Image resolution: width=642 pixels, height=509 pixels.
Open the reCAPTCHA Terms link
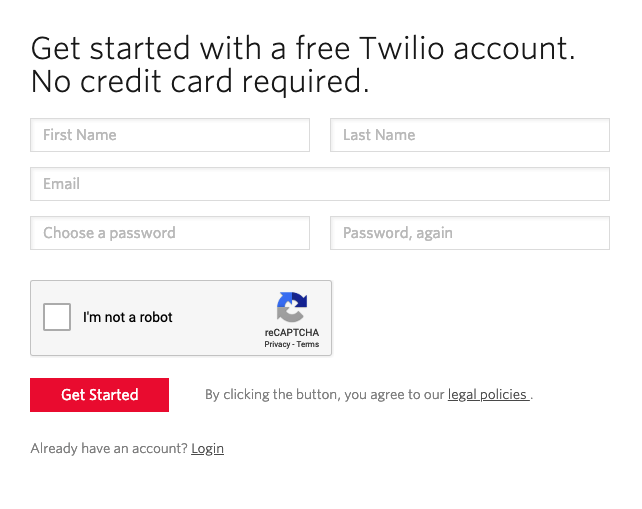308,344
